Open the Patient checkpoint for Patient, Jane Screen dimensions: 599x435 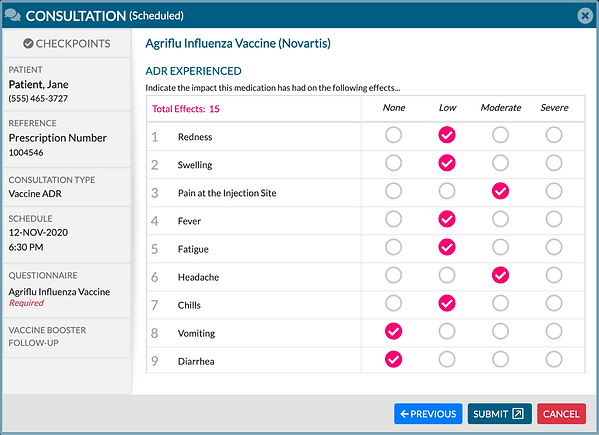[67, 84]
